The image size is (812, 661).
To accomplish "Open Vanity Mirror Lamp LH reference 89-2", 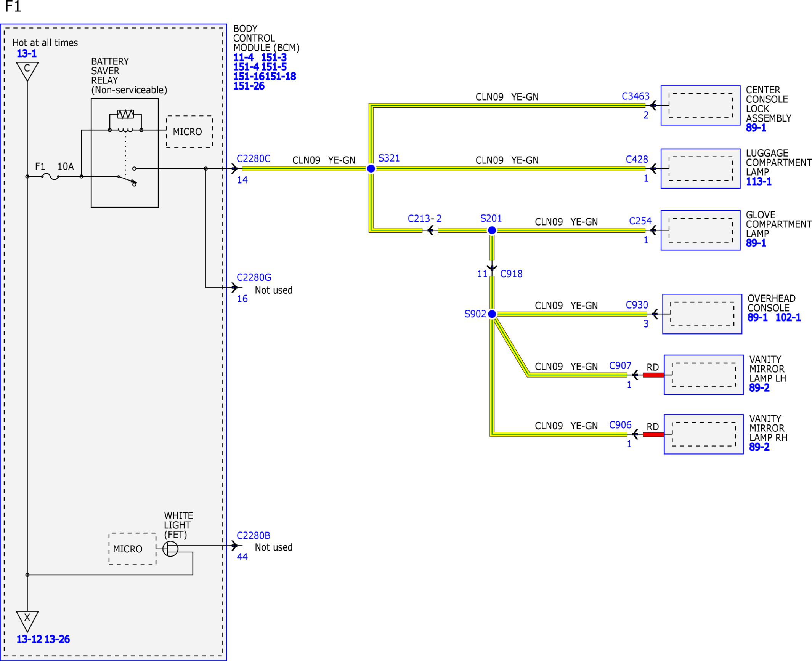I will tap(759, 388).
